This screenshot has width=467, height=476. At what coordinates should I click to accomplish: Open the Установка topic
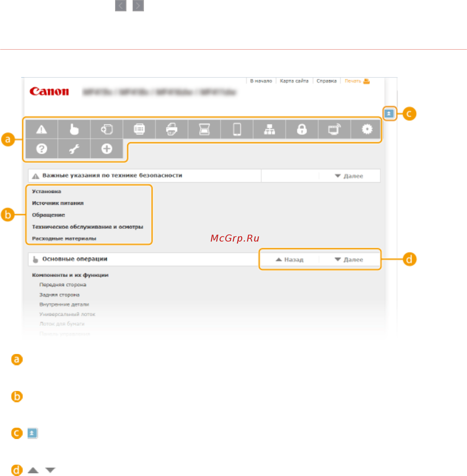coord(47,192)
